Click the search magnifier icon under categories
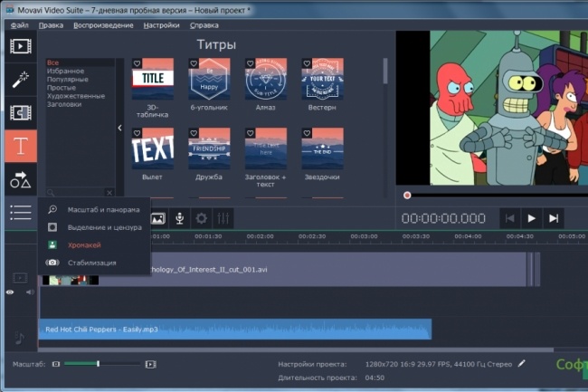Viewport: 588px width, 392px height. [x=51, y=193]
